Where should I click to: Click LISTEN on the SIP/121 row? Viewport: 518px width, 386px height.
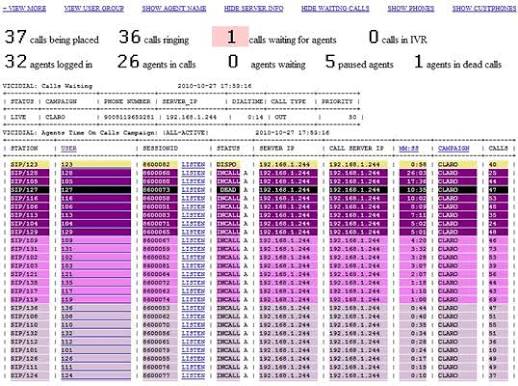click(x=193, y=274)
